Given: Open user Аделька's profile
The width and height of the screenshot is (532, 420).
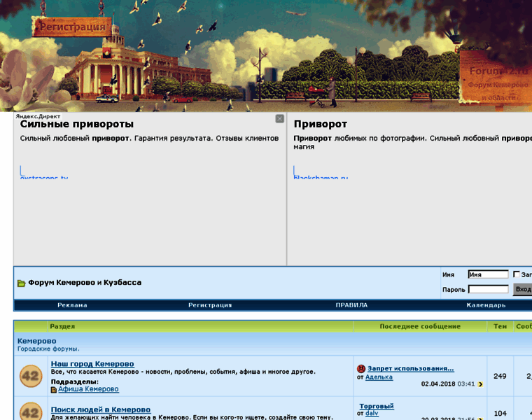Looking at the screenshot, I should click(x=379, y=377).
